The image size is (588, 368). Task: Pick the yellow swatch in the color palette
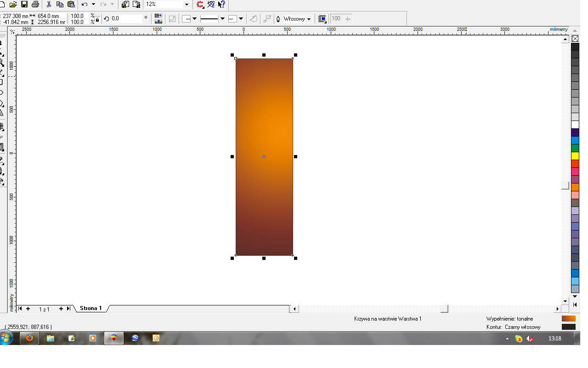pyautogui.click(x=575, y=156)
